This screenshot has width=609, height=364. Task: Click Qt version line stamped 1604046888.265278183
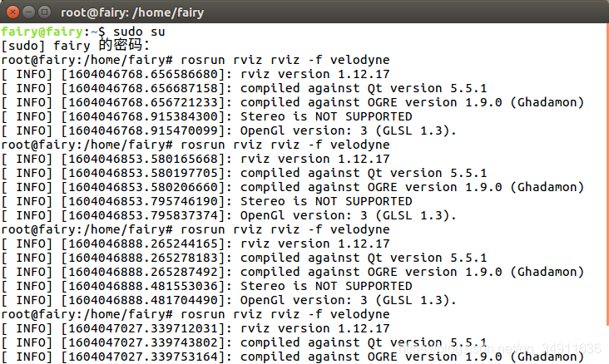pyautogui.click(x=244, y=258)
